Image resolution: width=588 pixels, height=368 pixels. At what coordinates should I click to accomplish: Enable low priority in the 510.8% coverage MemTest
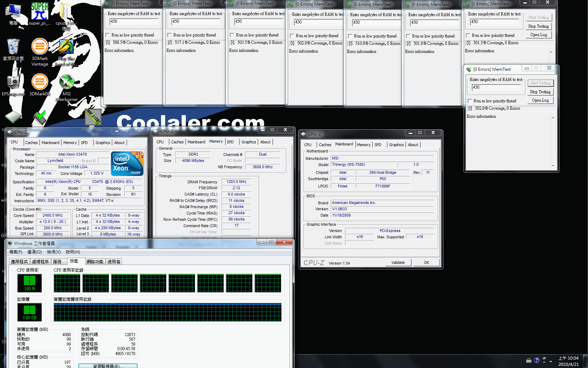click(x=350, y=36)
